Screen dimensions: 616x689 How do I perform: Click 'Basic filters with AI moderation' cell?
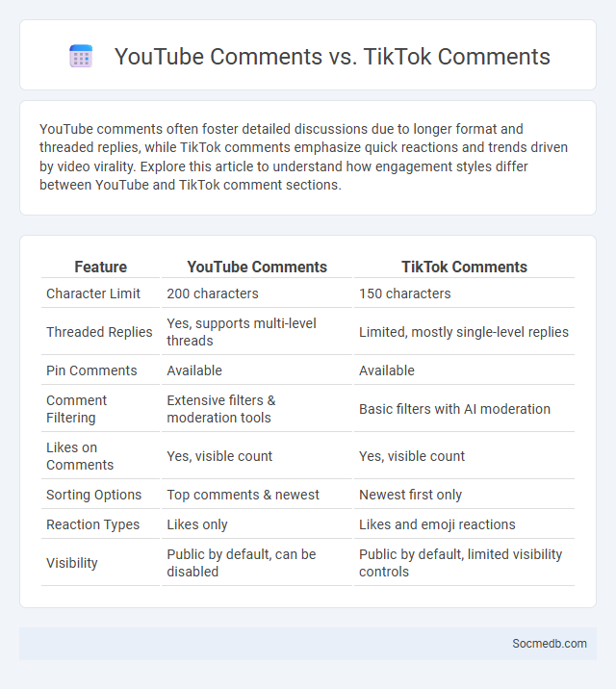[454, 409]
